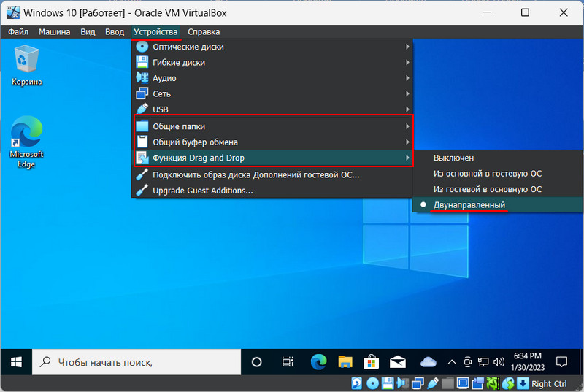
Task: Launch Edge from the guest taskbar
Action: coord(318,362)
